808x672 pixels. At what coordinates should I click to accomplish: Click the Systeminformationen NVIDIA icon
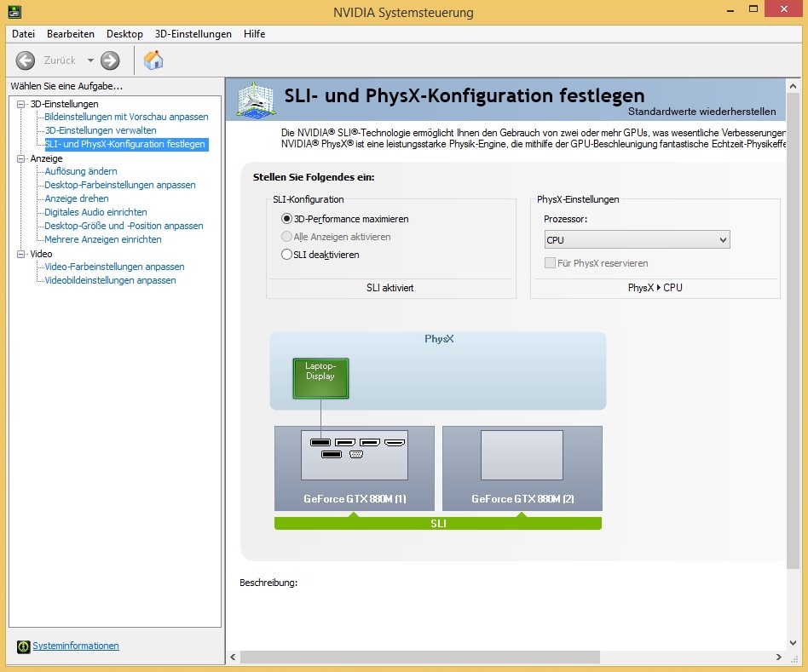pyautogui.click(x=23, y=646)
